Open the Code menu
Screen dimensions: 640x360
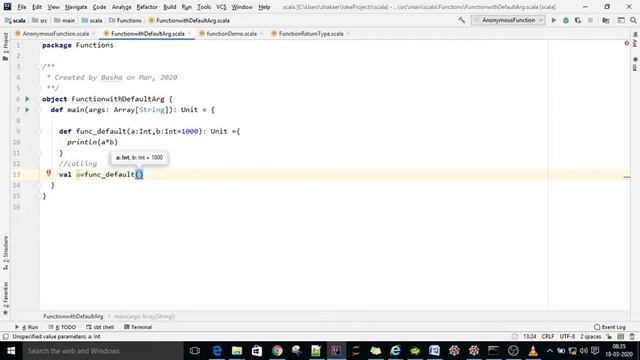click(x=99, y=7)
